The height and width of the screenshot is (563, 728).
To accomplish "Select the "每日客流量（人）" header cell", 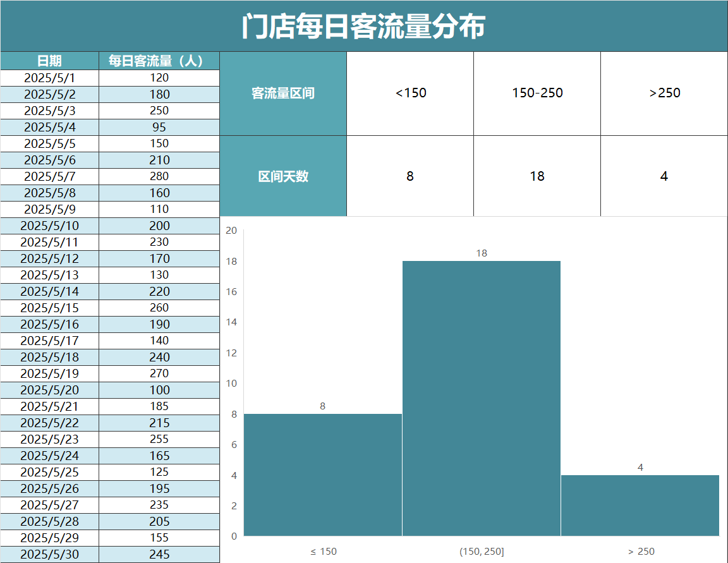I will (x=159, y=61).
